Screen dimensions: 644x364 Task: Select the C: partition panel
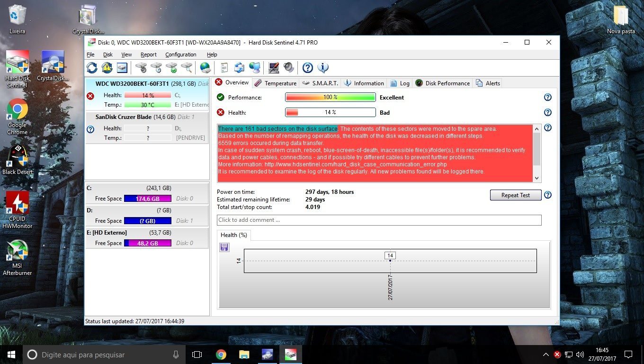point(147,193)
